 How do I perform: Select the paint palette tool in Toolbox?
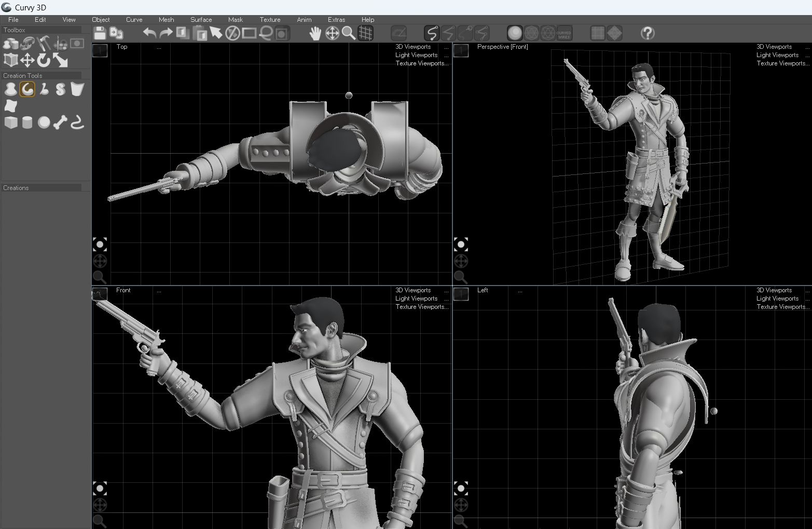click(60, 44)
